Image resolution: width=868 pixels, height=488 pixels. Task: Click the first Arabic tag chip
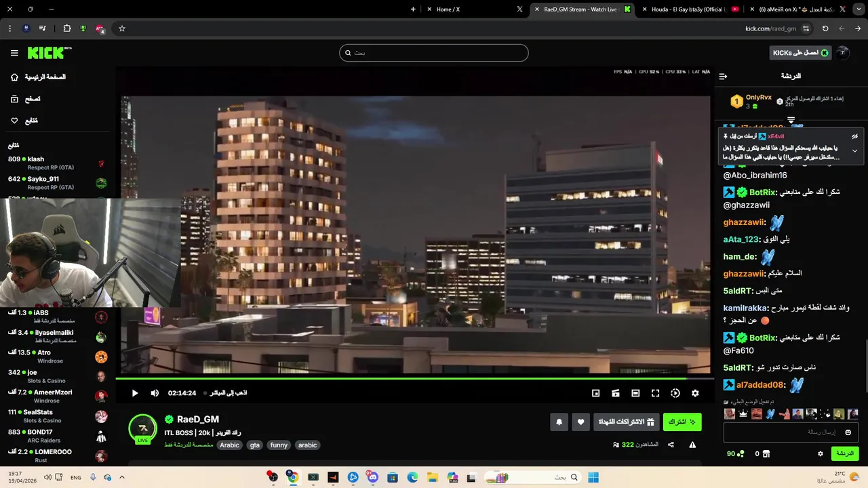[229, 445]
